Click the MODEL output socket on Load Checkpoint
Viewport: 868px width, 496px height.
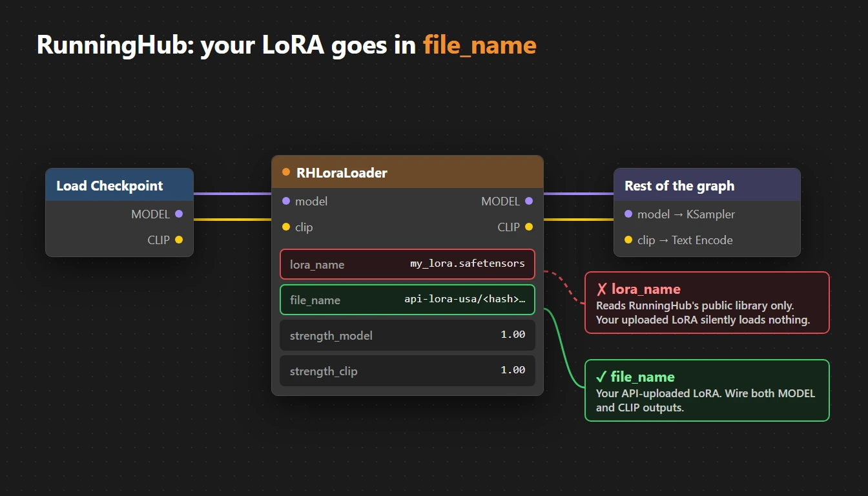point(179,214)
